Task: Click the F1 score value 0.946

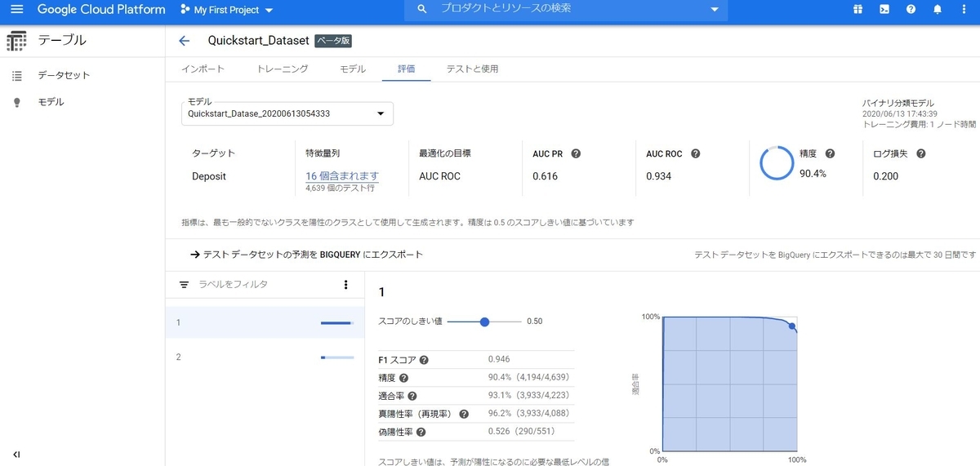Action: [x=499, y=360]
